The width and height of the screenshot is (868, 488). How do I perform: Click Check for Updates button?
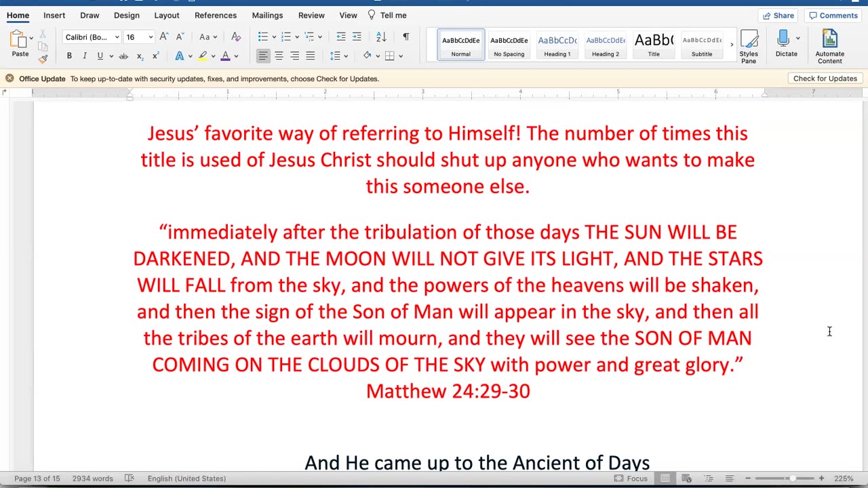click(x=825, y=79)
